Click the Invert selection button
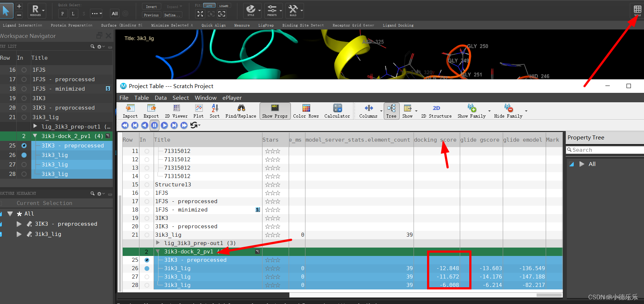The image size is (644, 304). pyautogui.click(x=151, y=7)
